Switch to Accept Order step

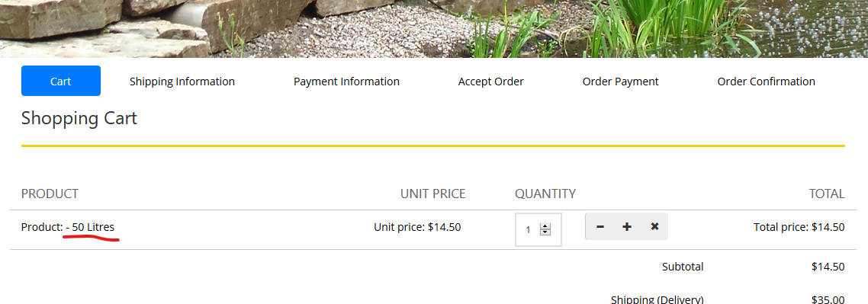click(491, 82)
